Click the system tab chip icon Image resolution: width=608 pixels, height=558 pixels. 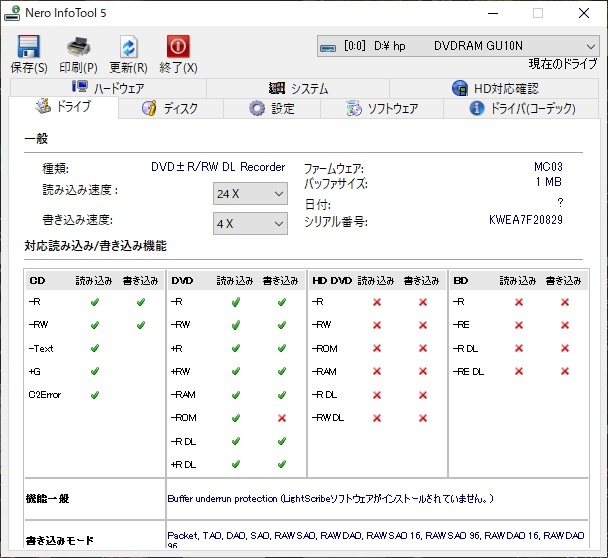(277, 88)
